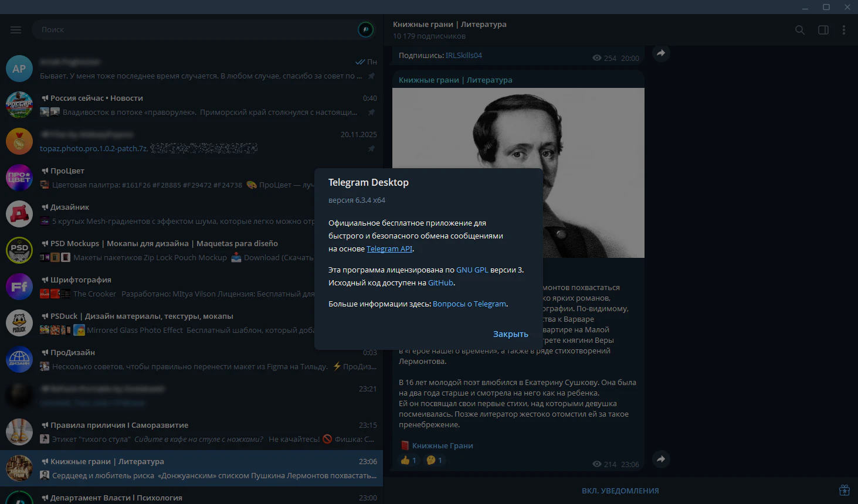
Task: Toggle the thinking face reaction
Action: click(434, 461)
